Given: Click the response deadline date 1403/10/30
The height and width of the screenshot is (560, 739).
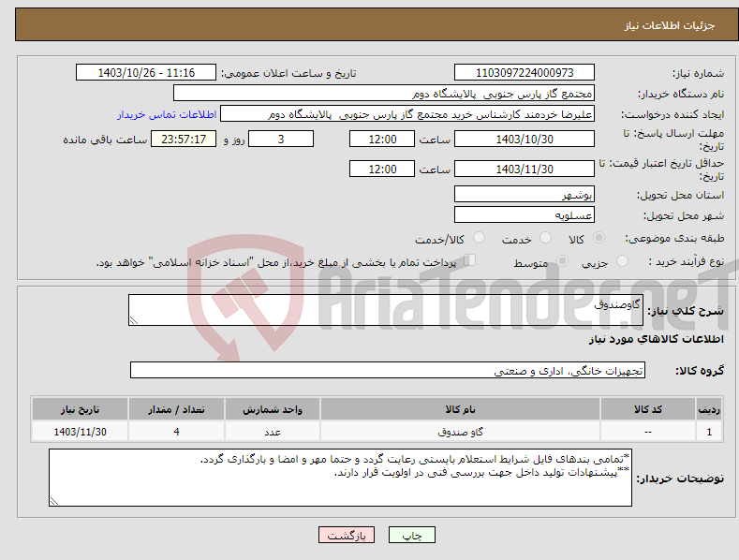Looking at the screenshot, I should [x=525, y=139].
